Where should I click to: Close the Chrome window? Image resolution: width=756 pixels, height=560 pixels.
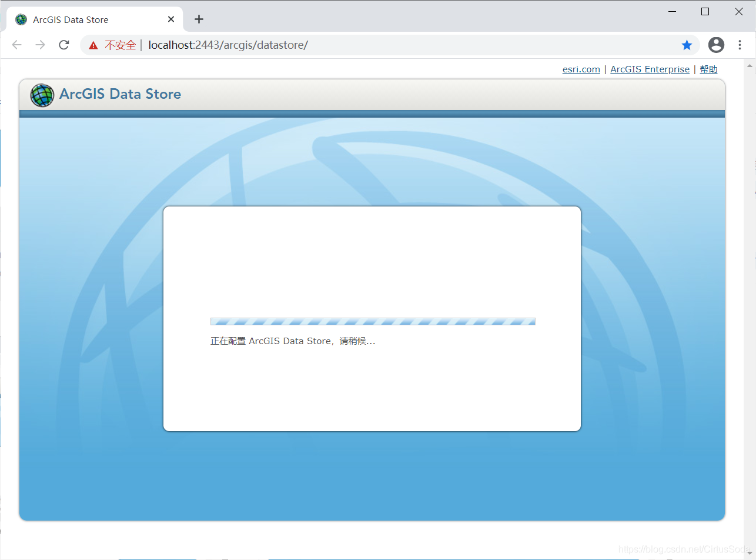pyautogui.click(x=739, y=11)
